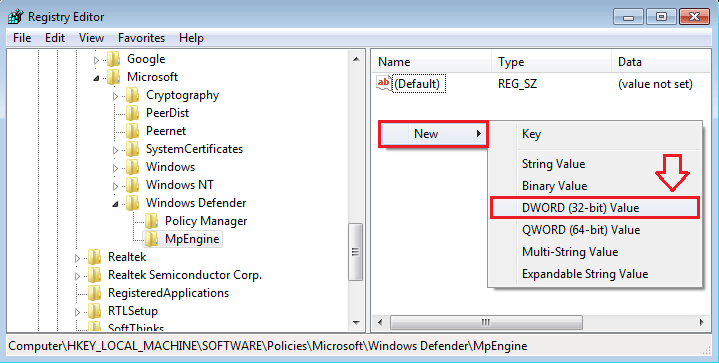Click the Windows NT folder icon
The width and height of the screenshot is (719, 363).
click(133, 185)
